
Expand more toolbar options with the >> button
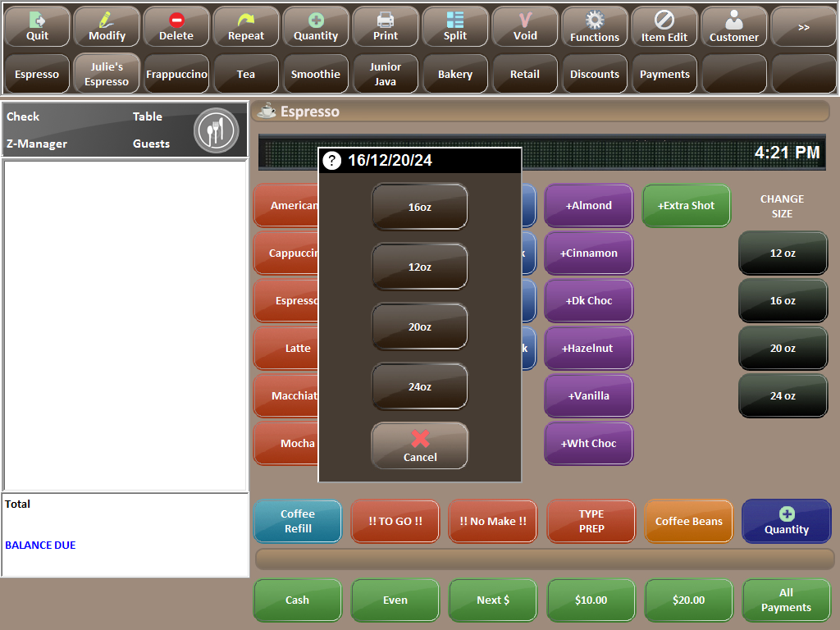pyautogui.click(x=803, y=25)
